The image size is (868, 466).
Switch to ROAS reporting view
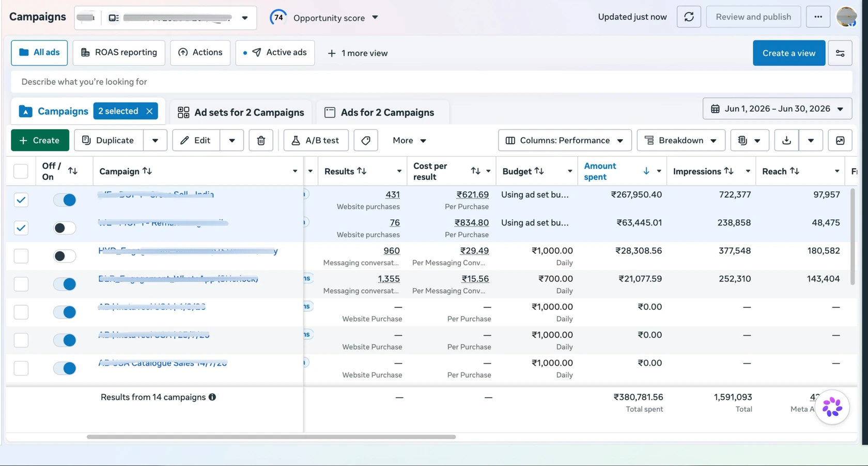point(119,53)
